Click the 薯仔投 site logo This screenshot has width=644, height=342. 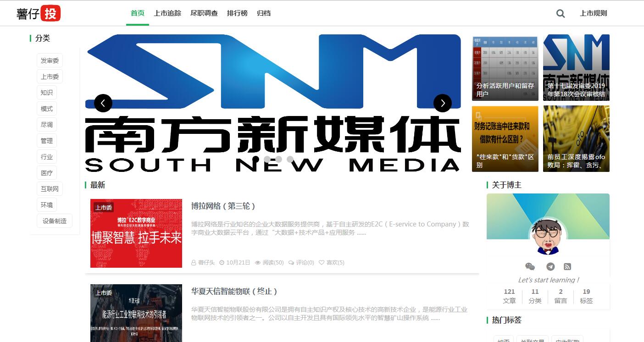(x=39, y=13)
